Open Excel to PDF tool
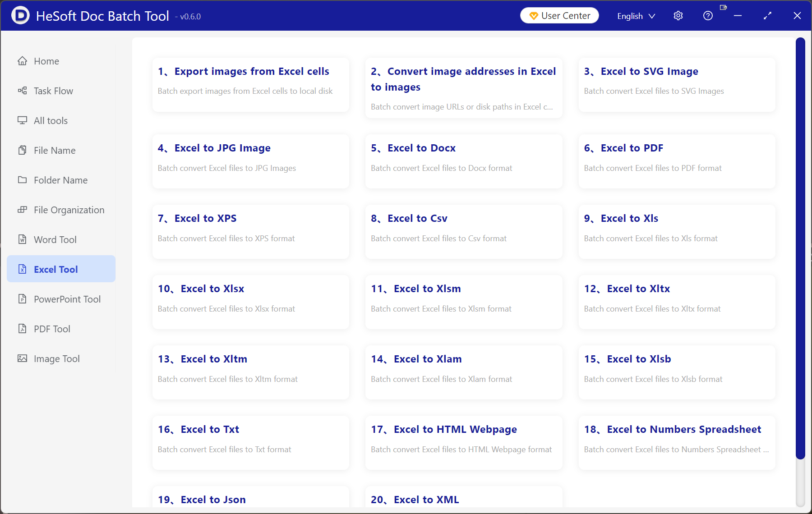 pos(677,161)
